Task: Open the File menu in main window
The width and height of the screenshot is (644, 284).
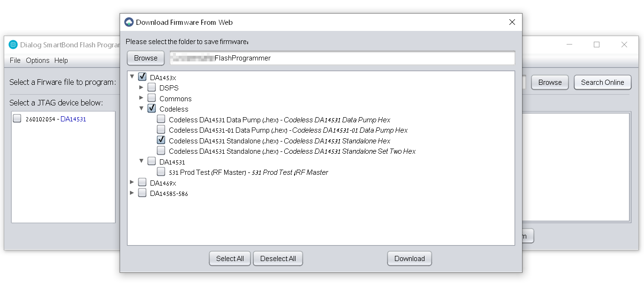Action: tap(15, 60)
